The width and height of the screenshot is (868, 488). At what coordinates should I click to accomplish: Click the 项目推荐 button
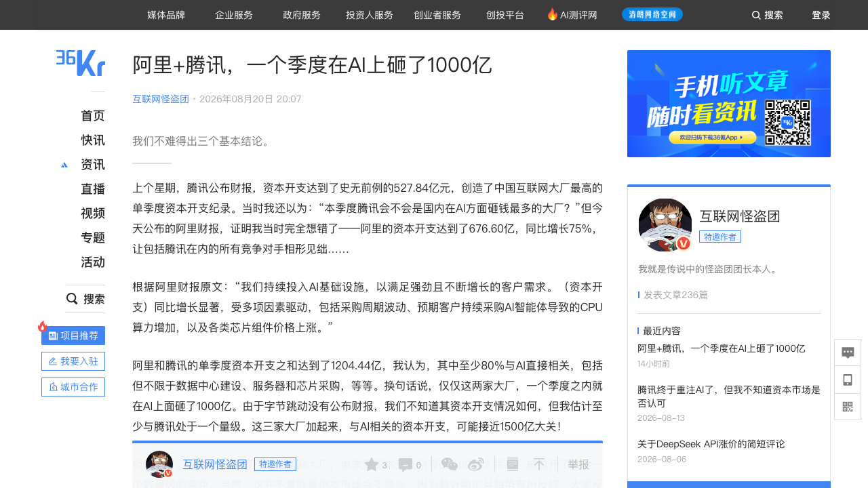(73, 335)
